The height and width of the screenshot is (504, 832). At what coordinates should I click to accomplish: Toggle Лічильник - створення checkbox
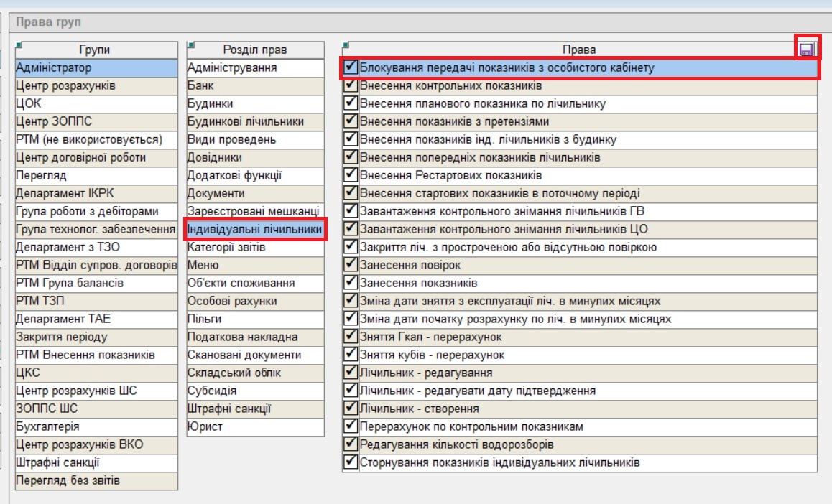(x=351, y=409)
